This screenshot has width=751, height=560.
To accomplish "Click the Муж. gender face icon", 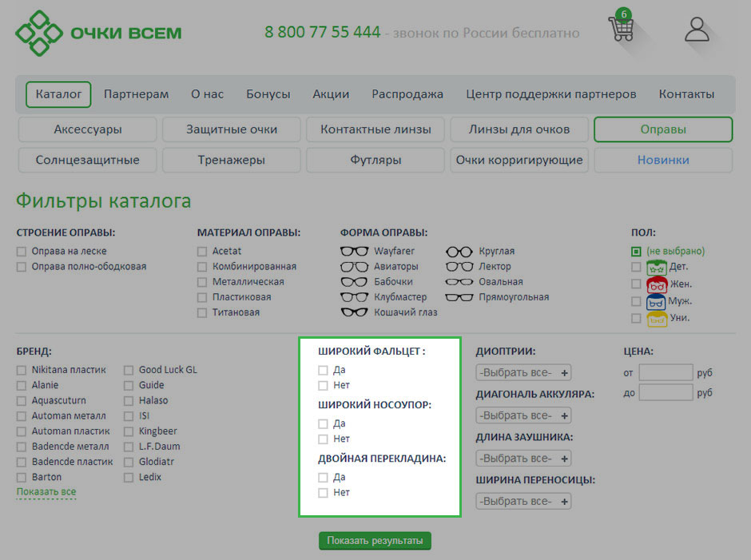I will (x=657, y=301).
